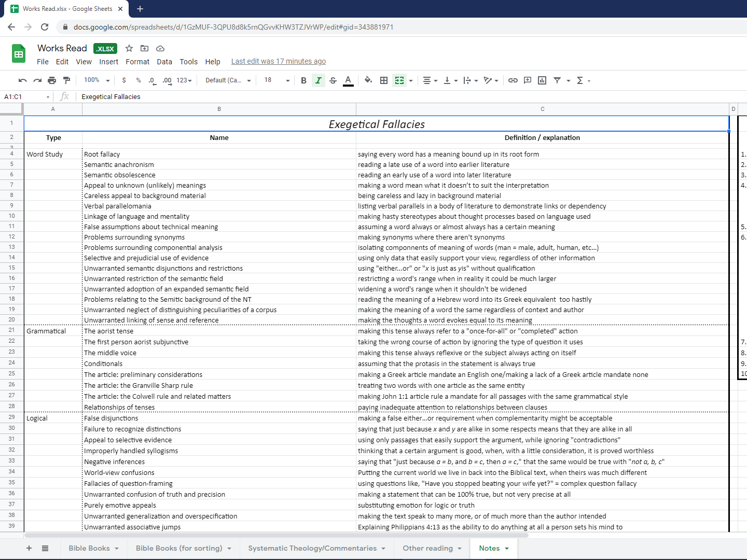Click the Add Sheet plus button

point(29,548)
